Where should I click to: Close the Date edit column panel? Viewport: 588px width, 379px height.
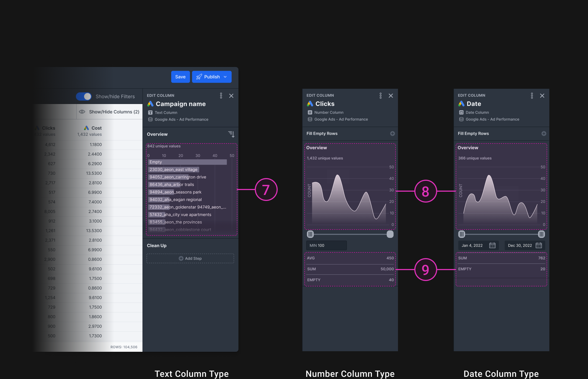coord(542,96)
